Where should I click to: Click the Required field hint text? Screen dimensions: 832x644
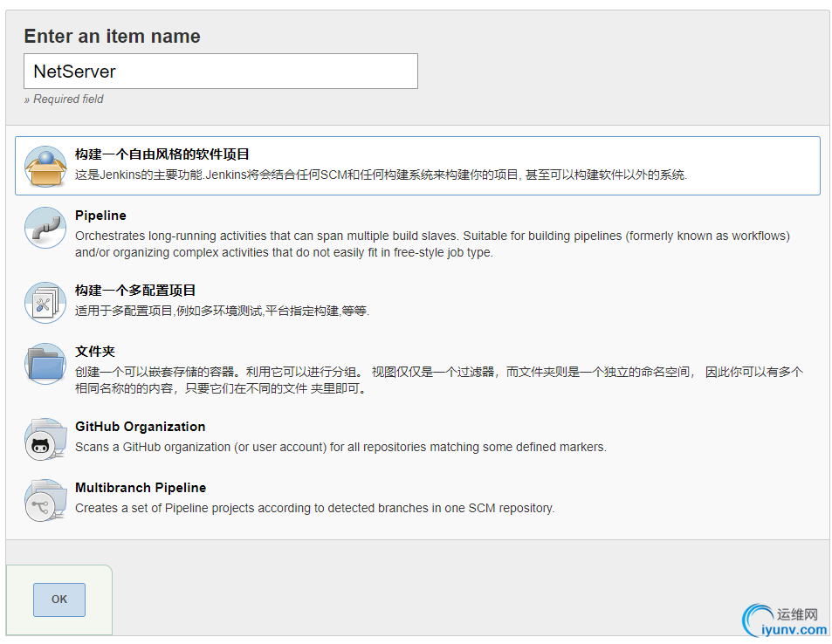click(x=64, y=99)
